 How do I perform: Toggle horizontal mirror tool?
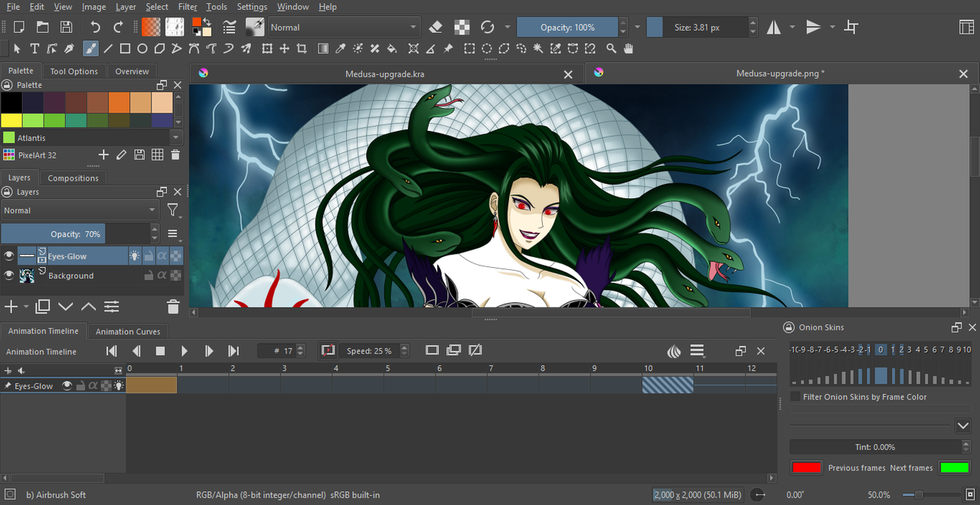pyautogui.click(x=774, y=27)
